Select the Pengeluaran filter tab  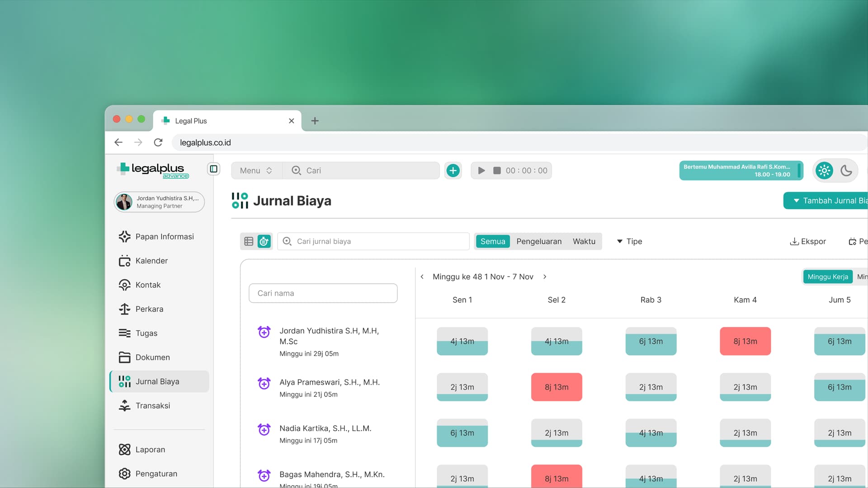(539, 241)
